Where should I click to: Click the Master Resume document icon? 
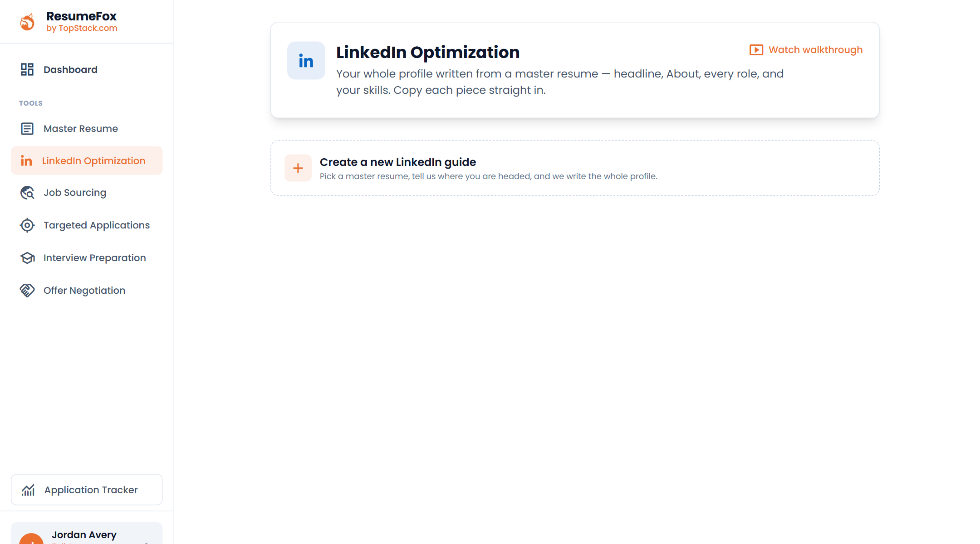pyautogui.click(x=27, y=129)
